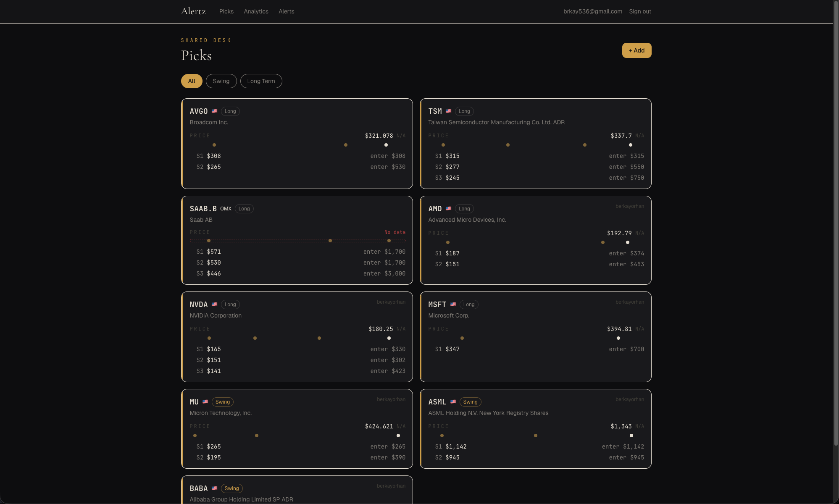Activate the All filter pill
This screenshot has height=504, width=839.
pyautogui.click(x=191, y=81)
